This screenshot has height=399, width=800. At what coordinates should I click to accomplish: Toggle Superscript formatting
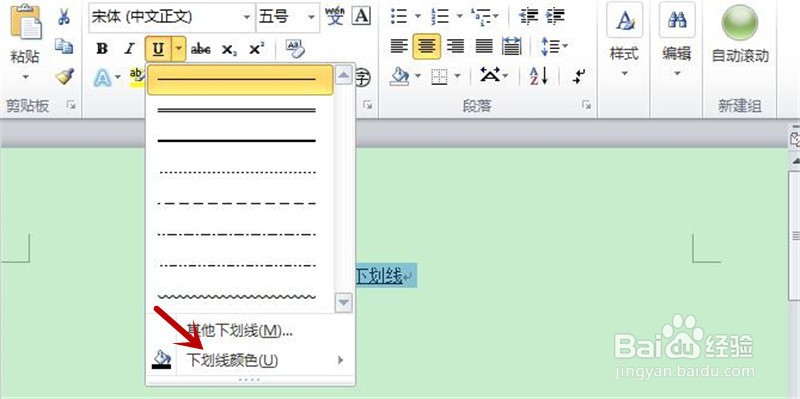pyautogui.click(x=257, y=49)
